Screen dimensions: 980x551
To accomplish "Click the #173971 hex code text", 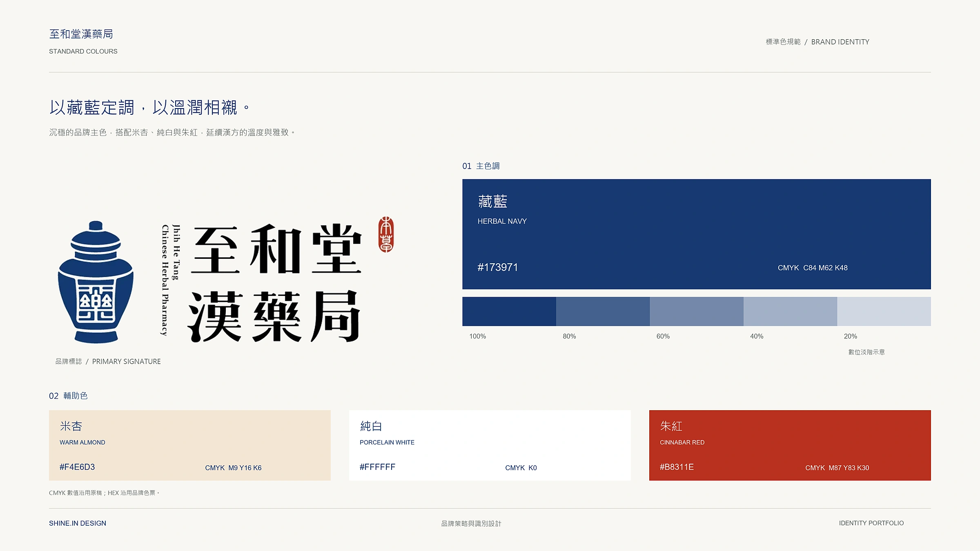I will [498, 267].
